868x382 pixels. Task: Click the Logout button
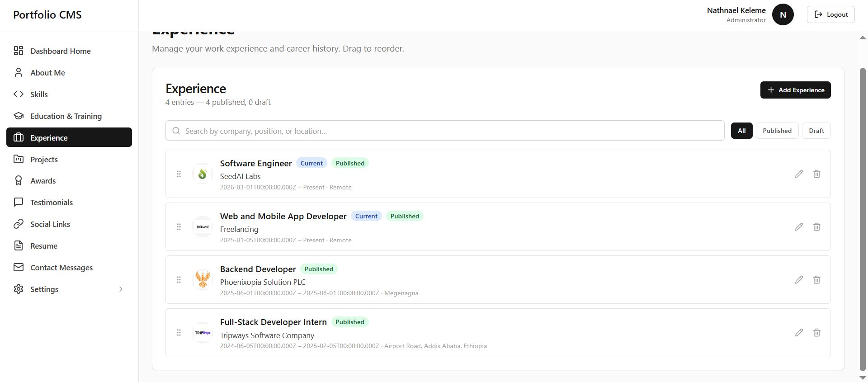830,14
